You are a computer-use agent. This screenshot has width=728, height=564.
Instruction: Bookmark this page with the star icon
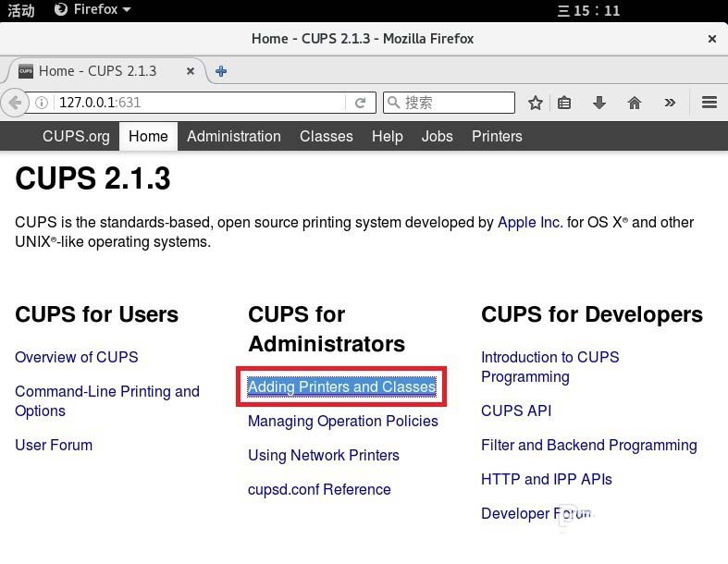(x=535, y=103)
